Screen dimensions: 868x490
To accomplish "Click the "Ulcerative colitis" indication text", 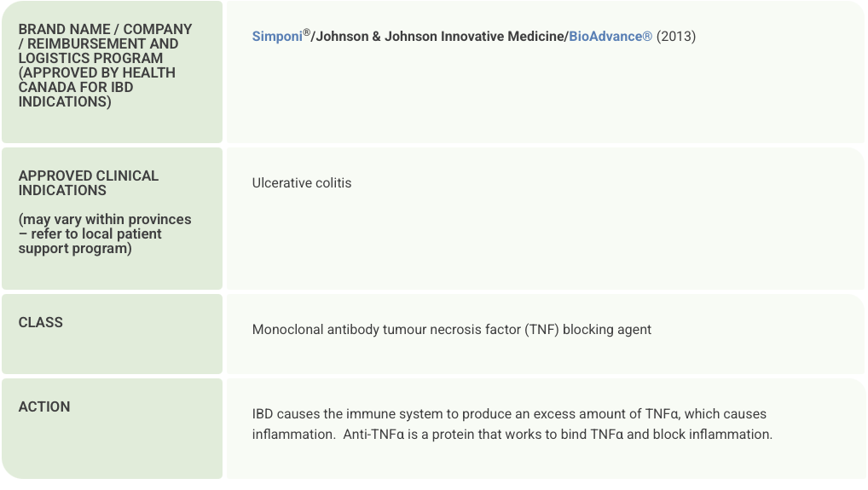I will pos(302,183).
